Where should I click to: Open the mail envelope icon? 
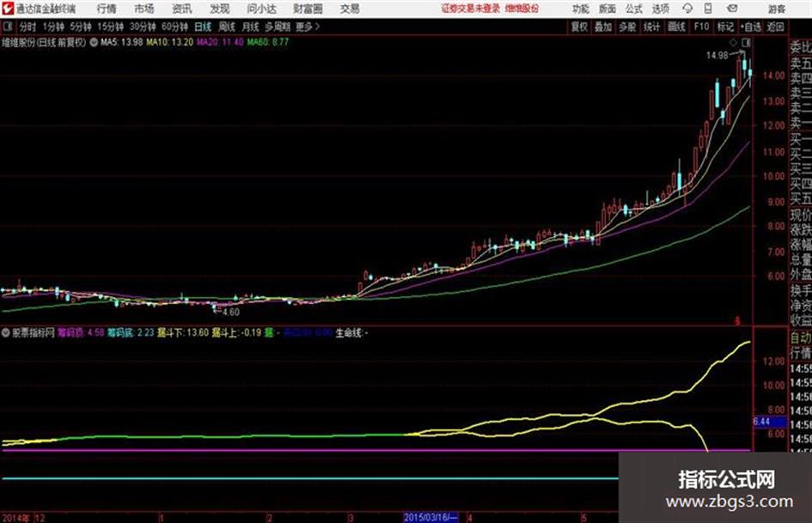pyautogui.click(x=732, y=9)
